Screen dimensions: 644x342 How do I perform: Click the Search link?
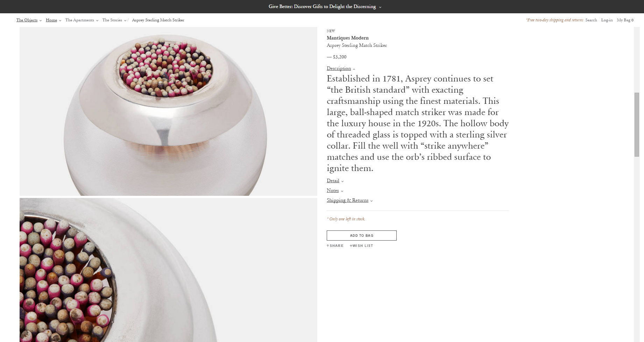coord(591,20)
